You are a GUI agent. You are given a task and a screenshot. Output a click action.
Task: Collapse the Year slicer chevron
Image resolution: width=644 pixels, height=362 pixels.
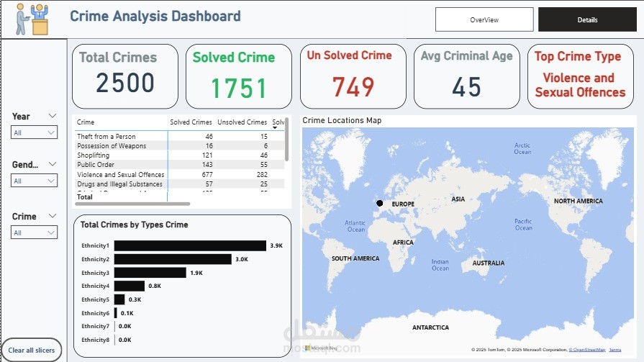[x=52, y=116]
